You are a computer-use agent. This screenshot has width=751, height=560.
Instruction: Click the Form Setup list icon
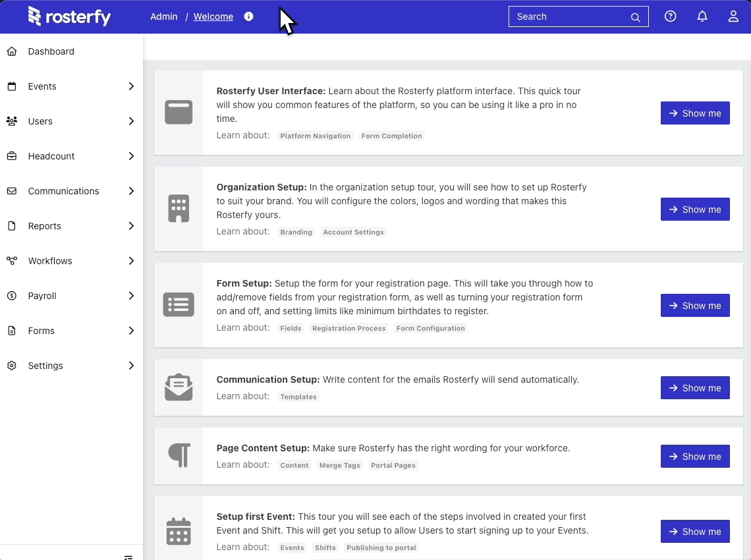point(179,304)
